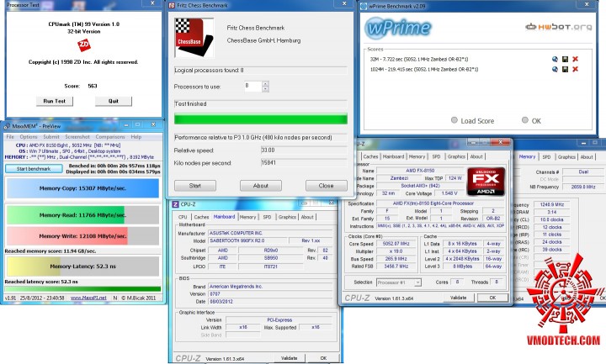
Task: Switch to Mainboard tab in the CPU-Z processor window
Action: click(393, 156)
